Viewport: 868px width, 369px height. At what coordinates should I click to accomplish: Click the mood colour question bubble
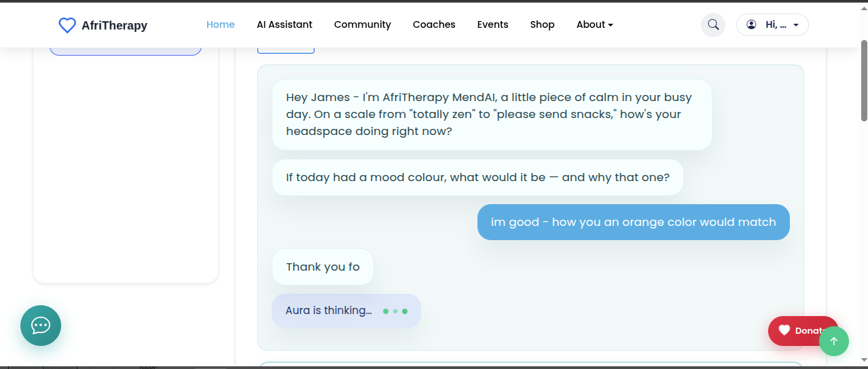pyautogui.click(x=477, y=177)
